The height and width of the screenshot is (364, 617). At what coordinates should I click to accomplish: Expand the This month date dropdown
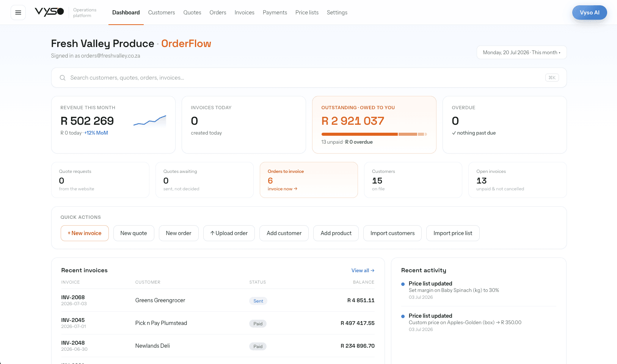tap(521, 52)
